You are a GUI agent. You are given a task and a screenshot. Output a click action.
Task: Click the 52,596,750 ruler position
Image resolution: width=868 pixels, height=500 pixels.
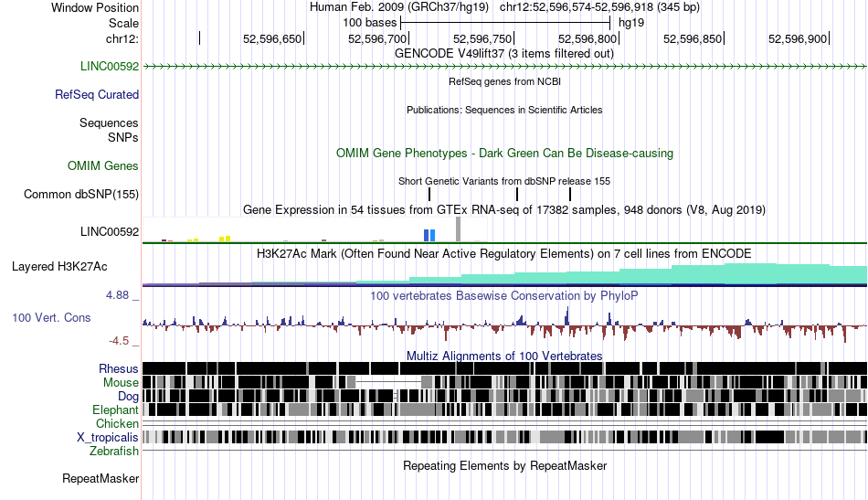[482, 38]
